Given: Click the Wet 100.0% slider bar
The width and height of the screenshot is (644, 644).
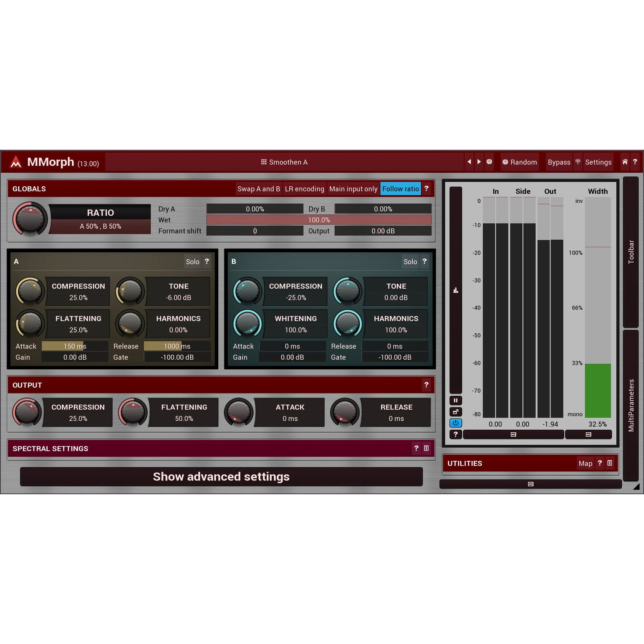Looking at the screenshot, I should point(319,220).
